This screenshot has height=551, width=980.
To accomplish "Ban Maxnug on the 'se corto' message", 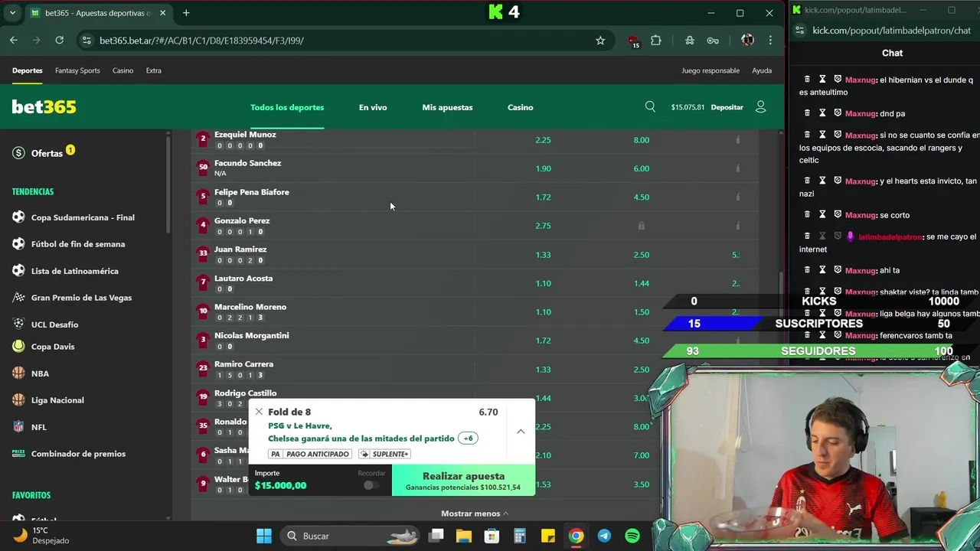I will (838, 214).
